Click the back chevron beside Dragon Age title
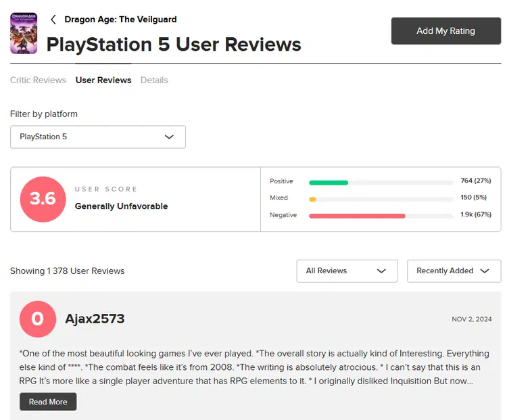This screenshot has width=507, height=420. [53, 20]
